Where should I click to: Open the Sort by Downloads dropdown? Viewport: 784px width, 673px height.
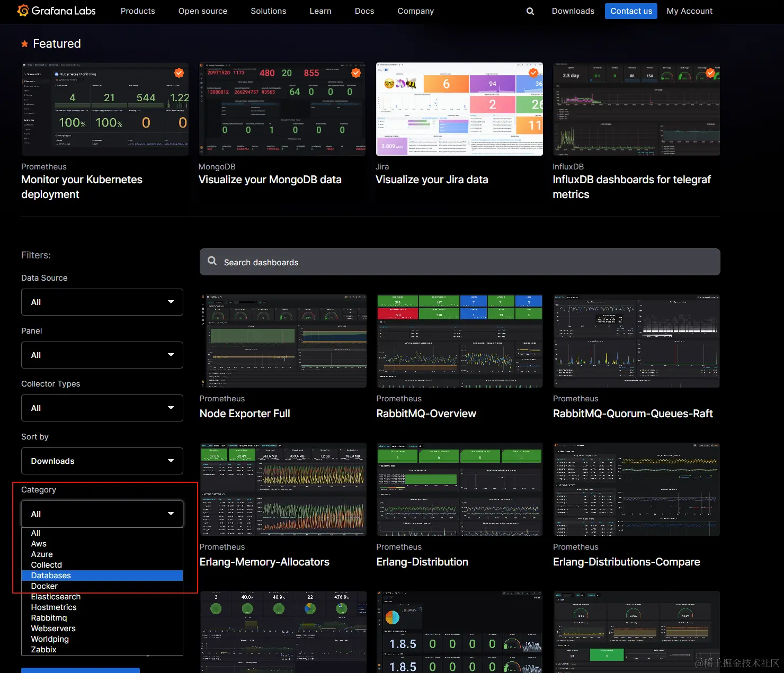(x=102, y=461)
